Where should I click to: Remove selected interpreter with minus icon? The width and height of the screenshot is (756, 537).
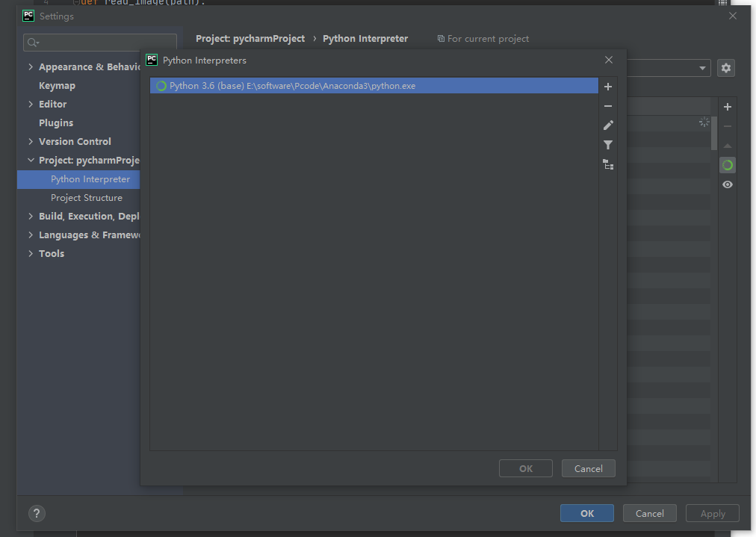pyautogui.click(x=608, y=106)
